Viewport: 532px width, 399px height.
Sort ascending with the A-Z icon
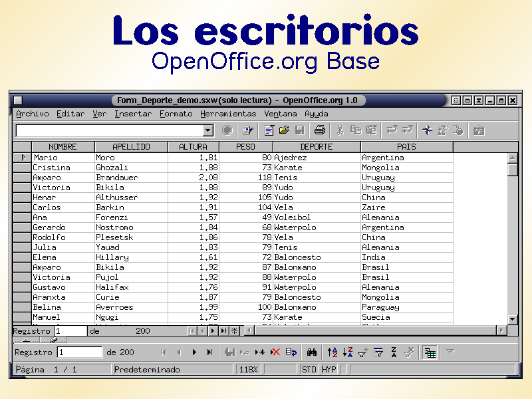point(333,352)
